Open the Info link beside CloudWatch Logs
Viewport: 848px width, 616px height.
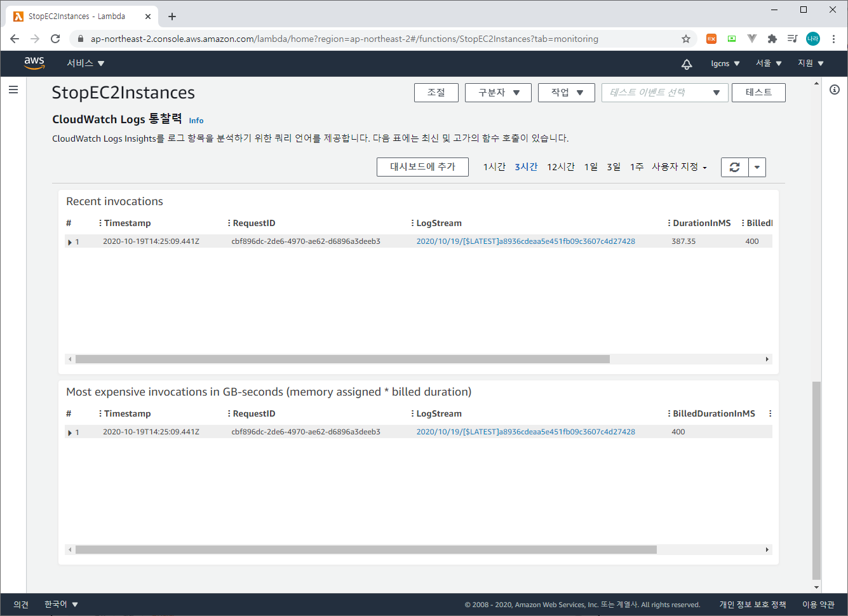tap(196, 121)
